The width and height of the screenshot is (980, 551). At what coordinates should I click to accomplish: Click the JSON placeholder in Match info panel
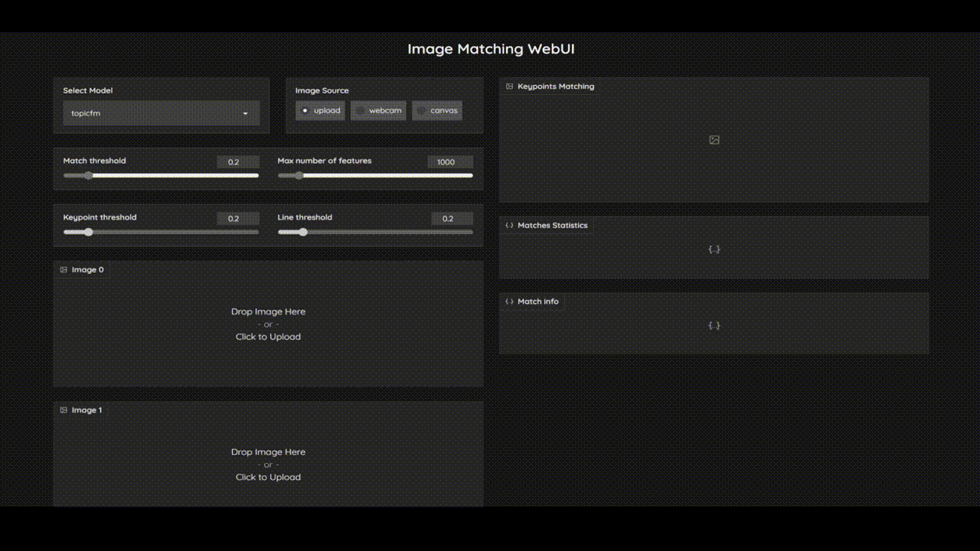click(x=714, y=326)
